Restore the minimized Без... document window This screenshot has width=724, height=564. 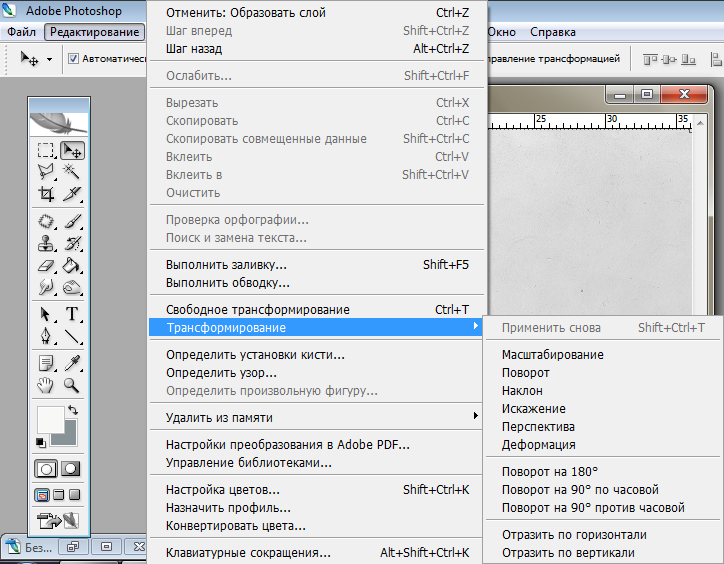pyautogui.click(x=73, y=547)
